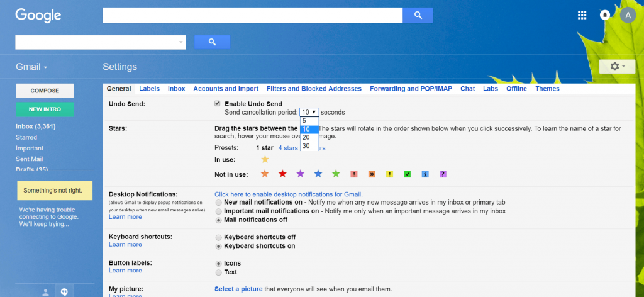Open the settings gear menu
The height and width of the screenshot is (297, 644).
[617, 67]
